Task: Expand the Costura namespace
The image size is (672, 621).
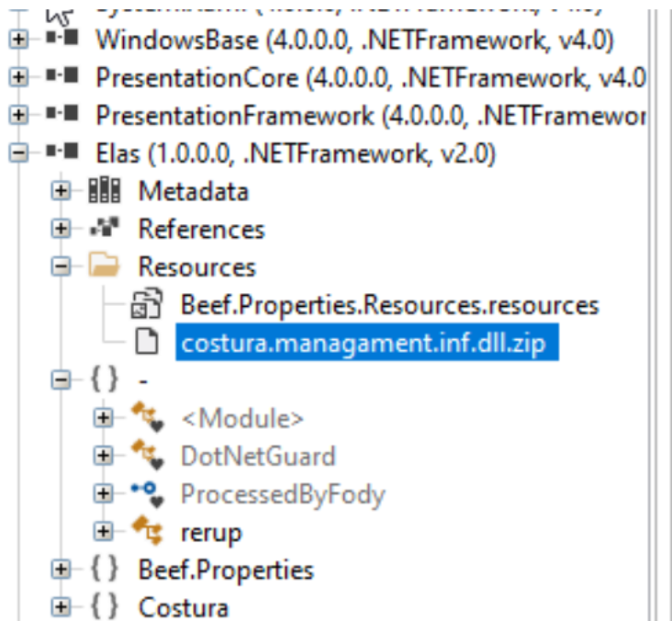Action: [61, 607]
